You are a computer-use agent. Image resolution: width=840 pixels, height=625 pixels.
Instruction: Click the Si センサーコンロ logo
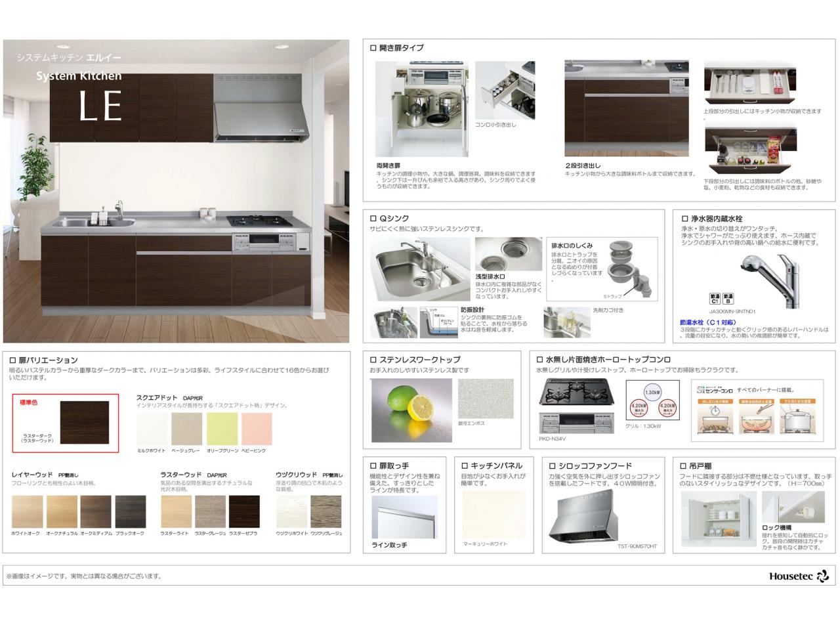pos(715,390)
